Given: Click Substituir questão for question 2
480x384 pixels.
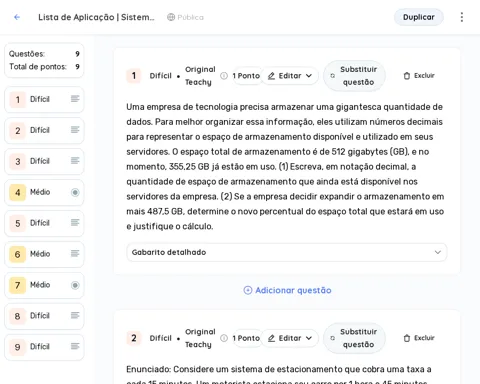Looking at the screenshot, I should 354,338.
